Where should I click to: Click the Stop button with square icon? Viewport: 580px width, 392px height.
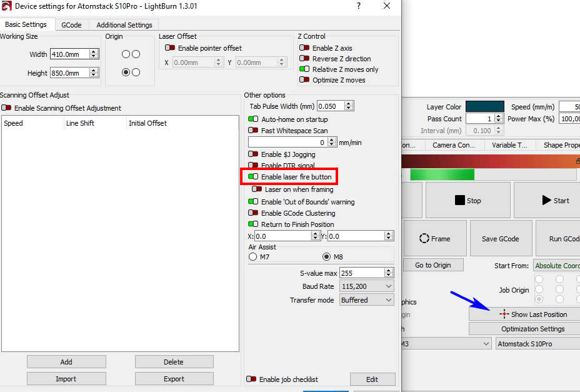point(467,201)
